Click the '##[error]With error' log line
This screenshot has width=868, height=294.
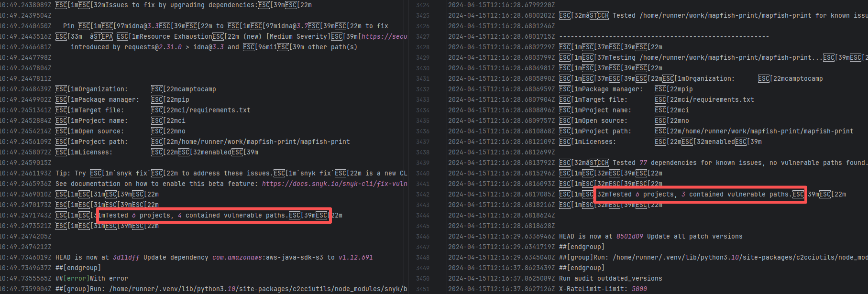click(x=92, y=279)
